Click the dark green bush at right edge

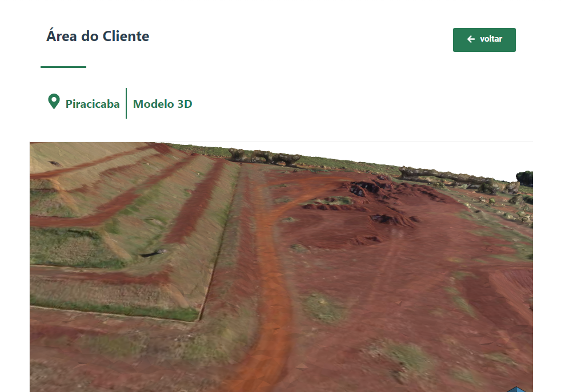(x=524, y=179)
